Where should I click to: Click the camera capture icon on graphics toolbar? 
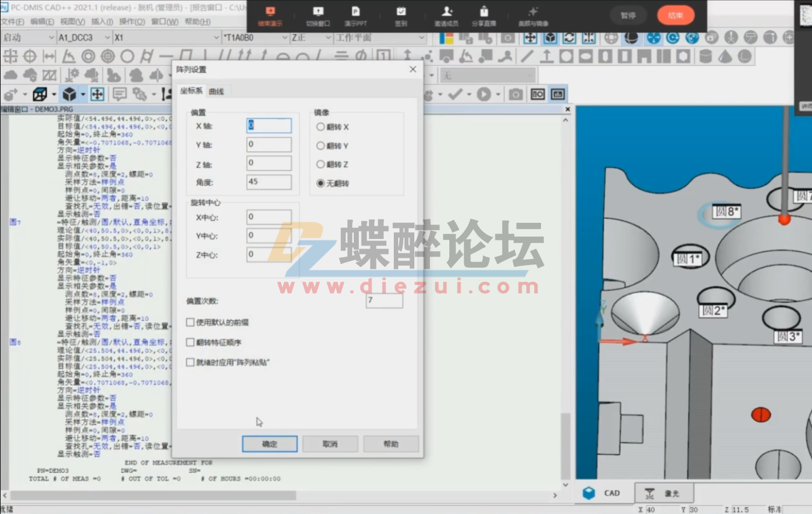click(x=517, y=94)
